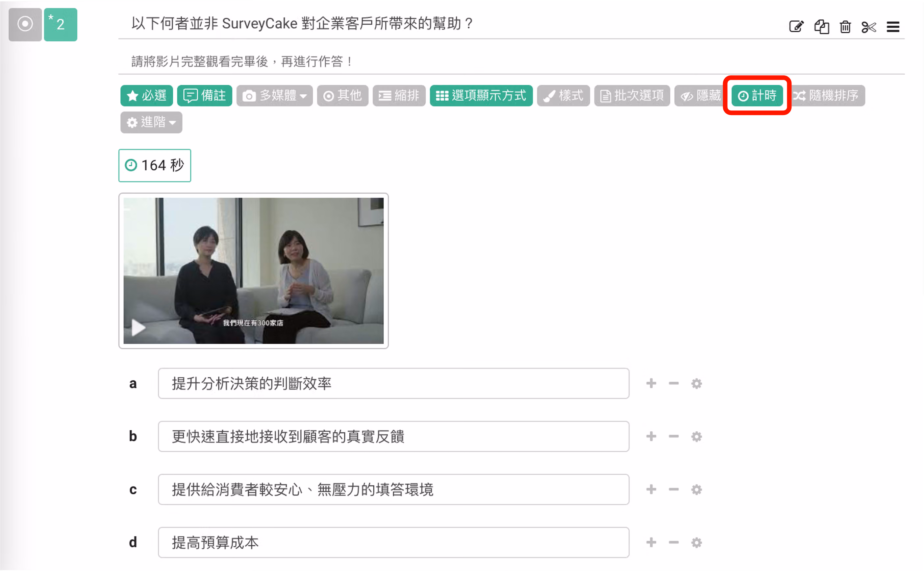Click the edit question pencil icon

click(796, 26)
